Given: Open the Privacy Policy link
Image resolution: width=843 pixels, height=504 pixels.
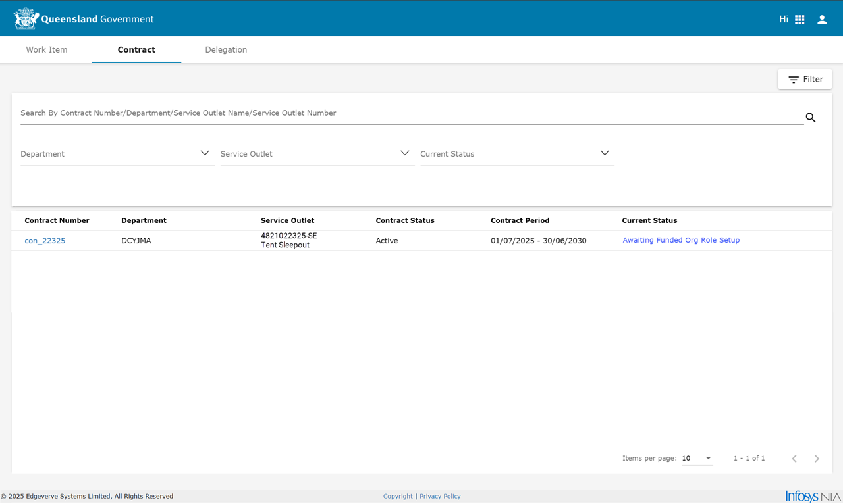Looking at the screenshot, I should coord(440,496).
